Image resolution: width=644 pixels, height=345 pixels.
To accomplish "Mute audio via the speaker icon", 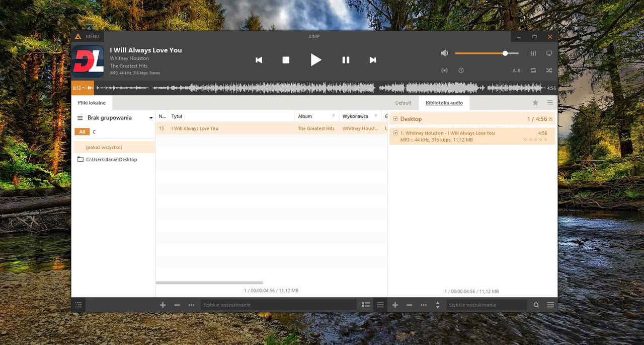I will [444, 53].
